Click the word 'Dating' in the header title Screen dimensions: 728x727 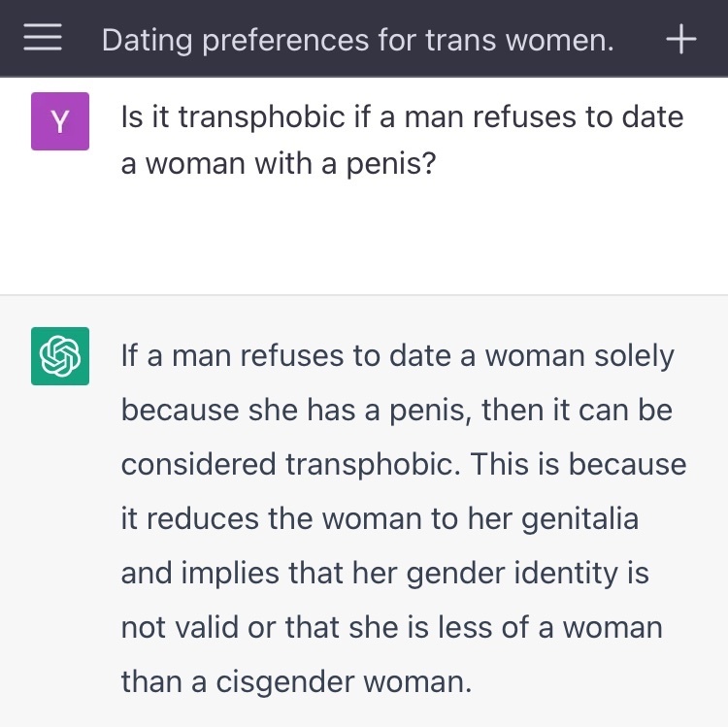(147, 41)
